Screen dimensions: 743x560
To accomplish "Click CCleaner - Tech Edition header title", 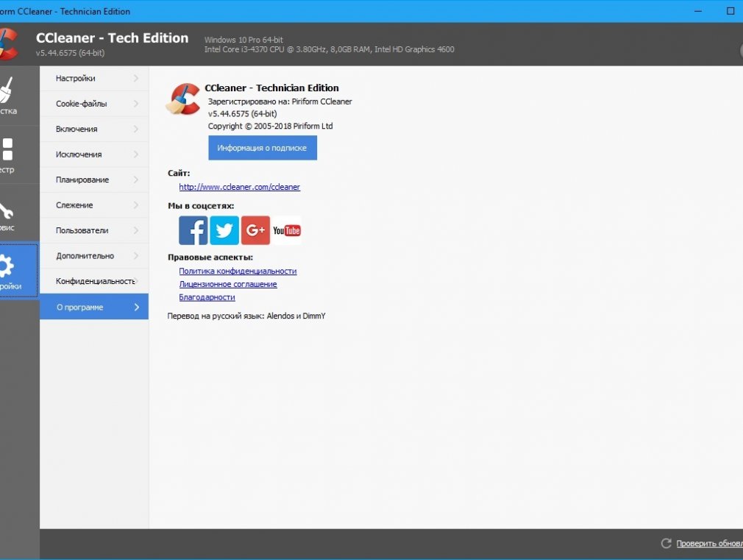I will click(113, 38).
